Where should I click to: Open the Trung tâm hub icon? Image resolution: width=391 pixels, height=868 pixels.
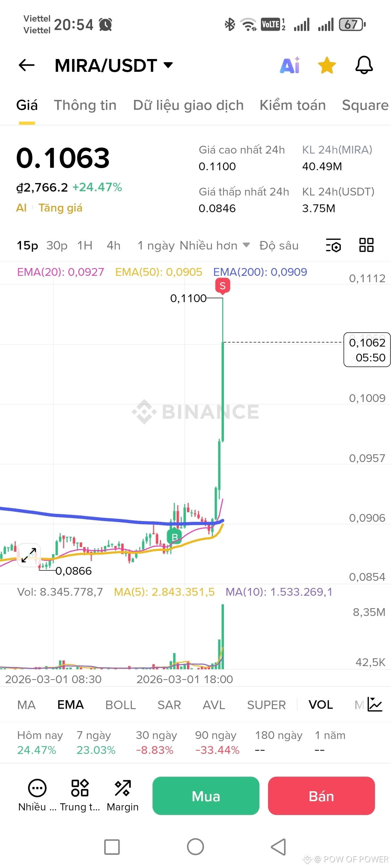[80, 795]
